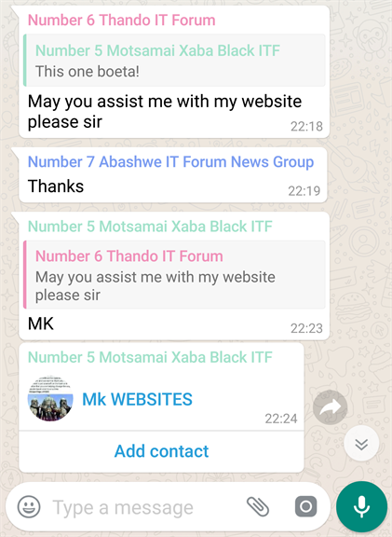
Task: Select sender name above the MK message
Action: (150, 227)
